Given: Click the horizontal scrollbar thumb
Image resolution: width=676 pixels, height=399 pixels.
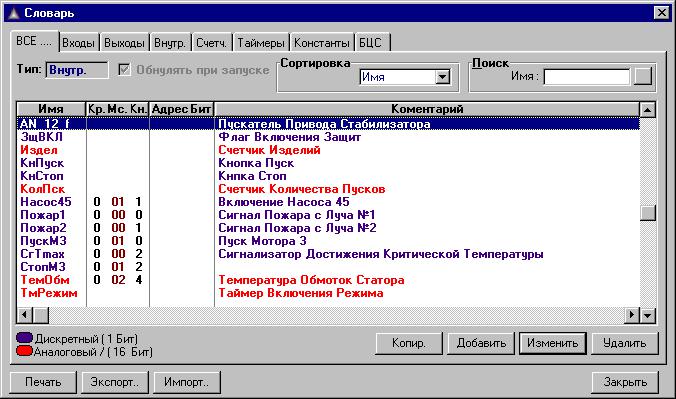Looking at the screenshot, I should [x=41, y=315].
